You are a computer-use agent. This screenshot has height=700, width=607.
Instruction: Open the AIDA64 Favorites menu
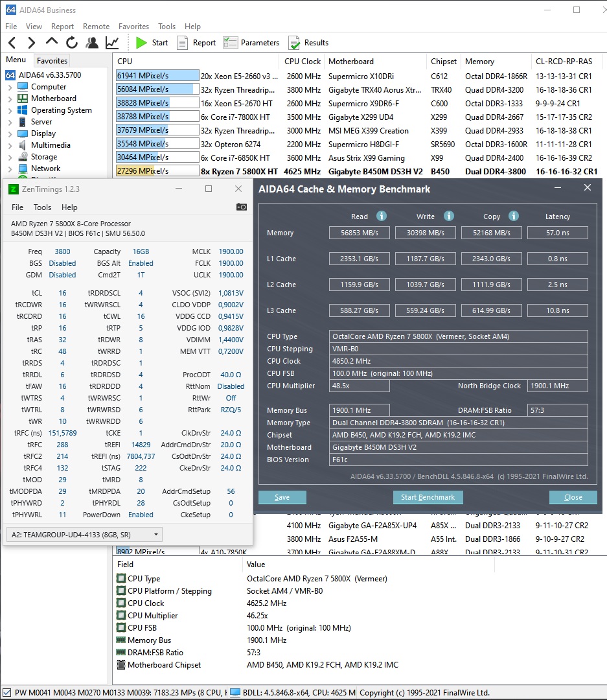(x=133, y=27)
